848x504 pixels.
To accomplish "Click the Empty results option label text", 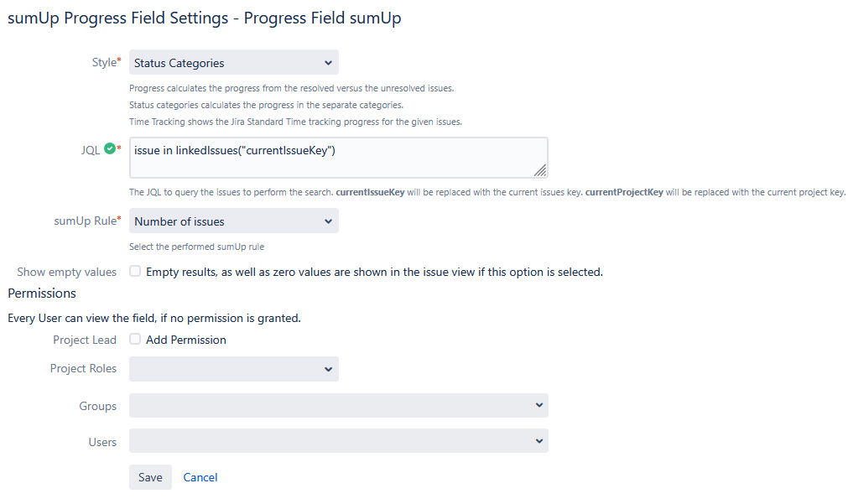I will 374,272.
